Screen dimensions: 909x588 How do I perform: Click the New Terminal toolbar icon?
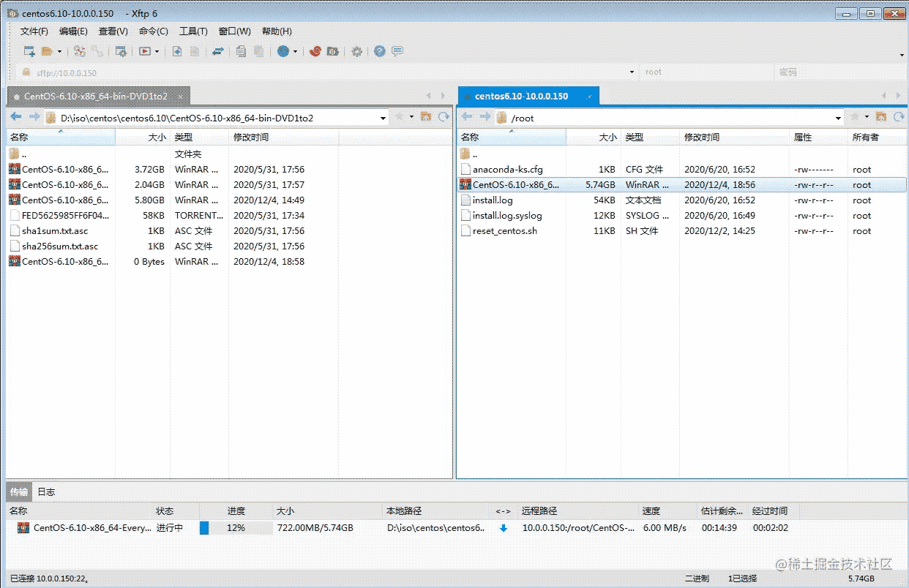point(145,51)
